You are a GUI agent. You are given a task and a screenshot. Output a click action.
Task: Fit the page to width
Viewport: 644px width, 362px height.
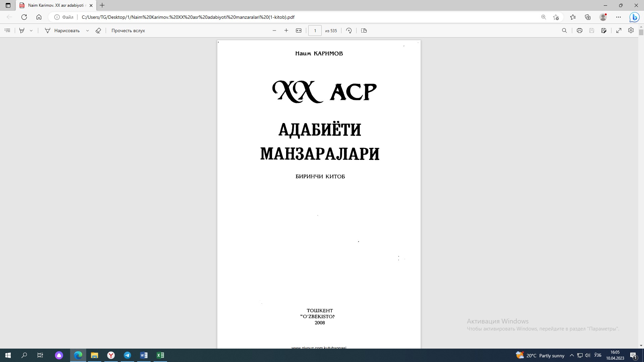(299, 31)
